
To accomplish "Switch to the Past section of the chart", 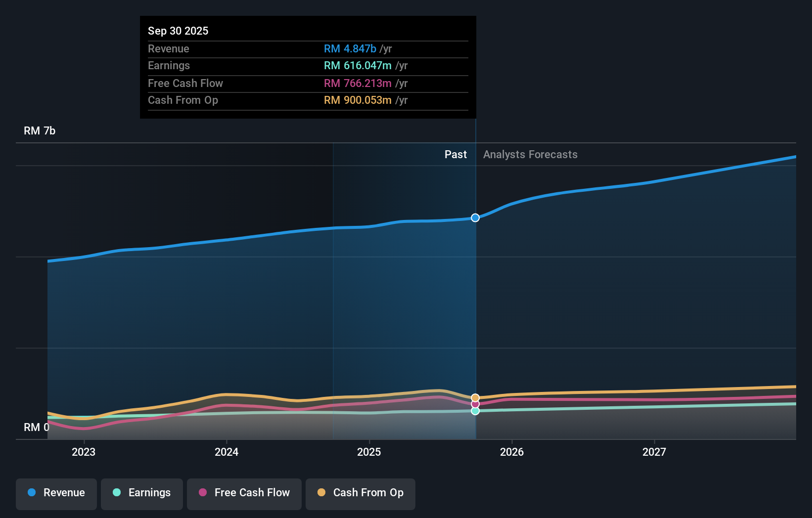I will 455,154.
